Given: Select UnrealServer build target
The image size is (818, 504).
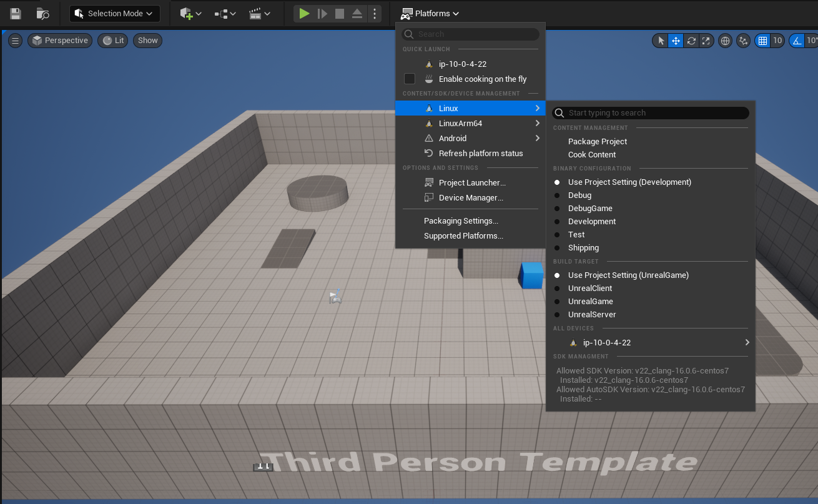Looking at the screenshot, I should (x=651, y=314).
